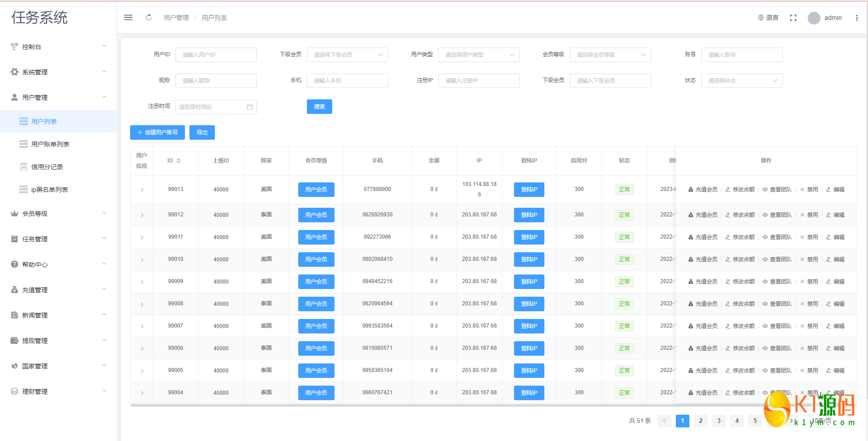
Task: Click 登陆IP button for user 99010
Action: 529,260
